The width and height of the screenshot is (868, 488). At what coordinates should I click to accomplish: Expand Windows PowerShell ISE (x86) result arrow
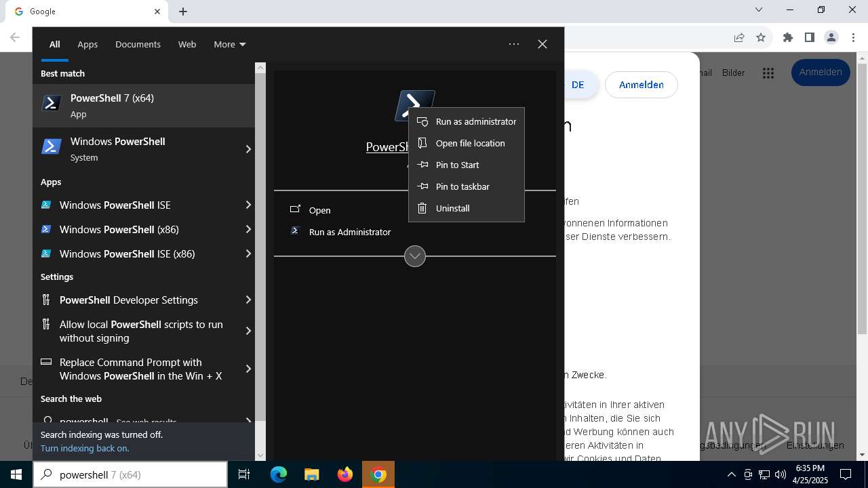(248, 253)
